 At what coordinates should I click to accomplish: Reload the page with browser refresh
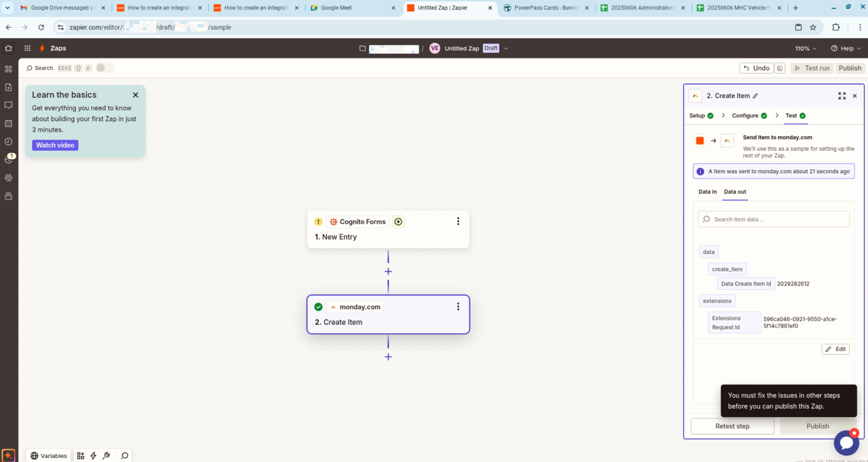pyautogui.click(x=41, y=27)
